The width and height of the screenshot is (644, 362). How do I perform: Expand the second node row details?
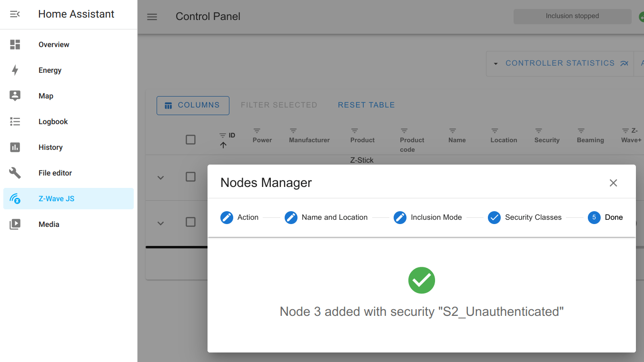[160, 223]
